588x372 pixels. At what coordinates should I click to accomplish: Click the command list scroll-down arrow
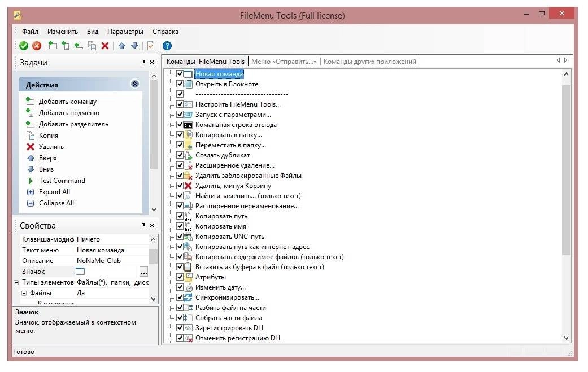(x=566, y=338)
